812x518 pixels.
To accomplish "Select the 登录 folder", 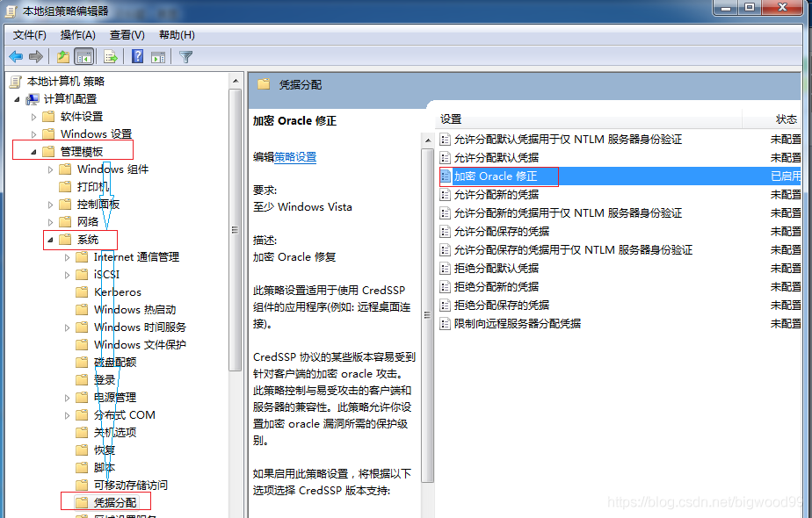I will point(105,380).
